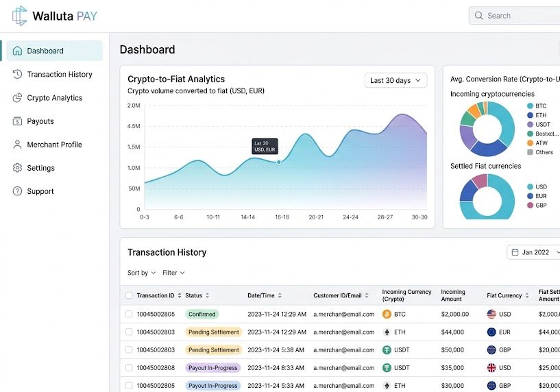Sort by Fiat Currency column arrows
This screenshot has height=392, width=560.
527,295
